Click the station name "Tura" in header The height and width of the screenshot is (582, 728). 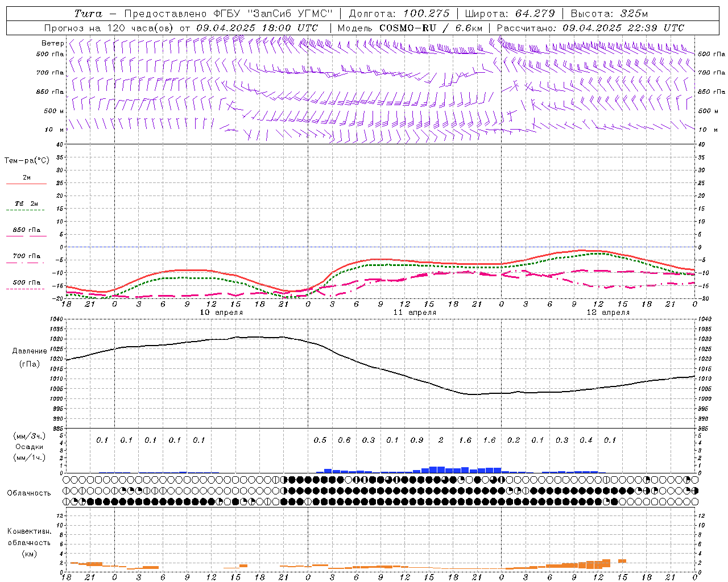point(88,14)
